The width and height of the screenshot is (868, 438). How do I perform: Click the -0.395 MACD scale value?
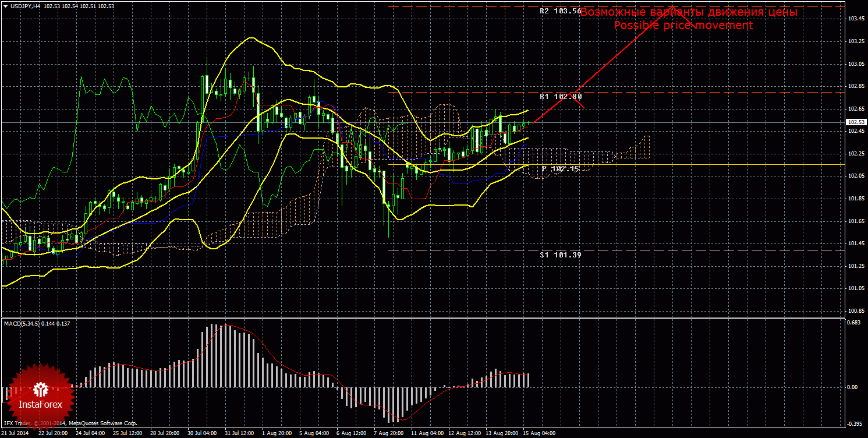[x=854, y=423]
